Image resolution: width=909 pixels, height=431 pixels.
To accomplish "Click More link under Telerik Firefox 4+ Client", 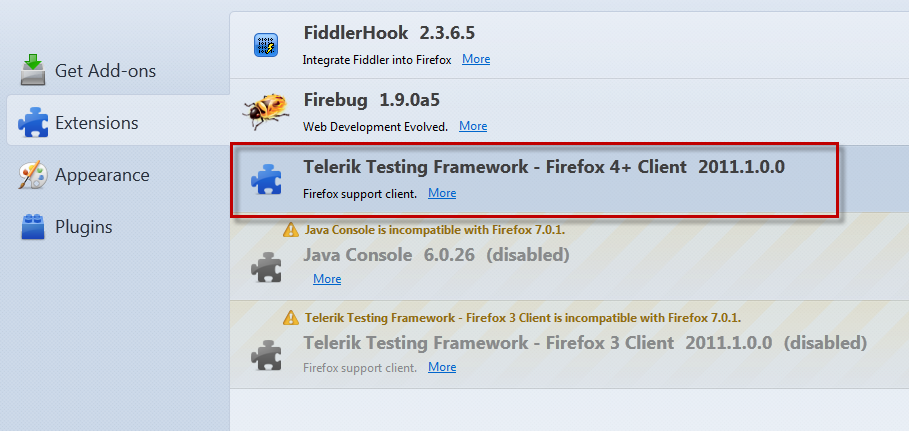I will 442,193.
